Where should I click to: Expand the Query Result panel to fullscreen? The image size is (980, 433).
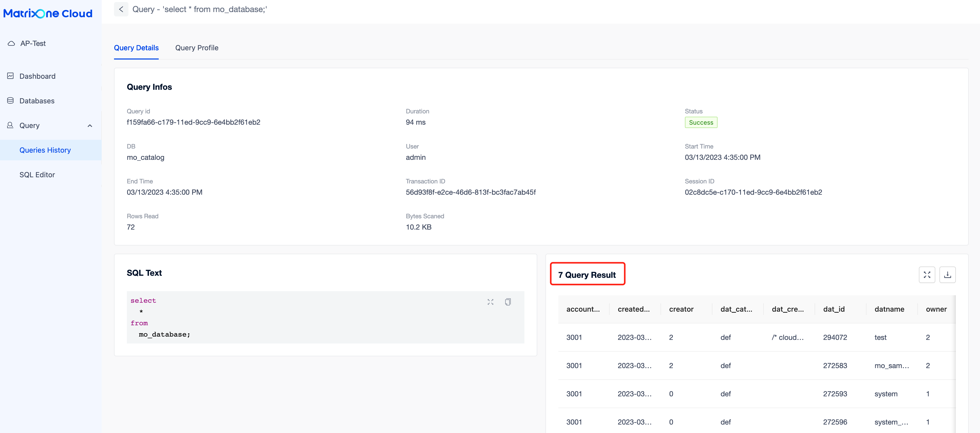click(927, 274)
